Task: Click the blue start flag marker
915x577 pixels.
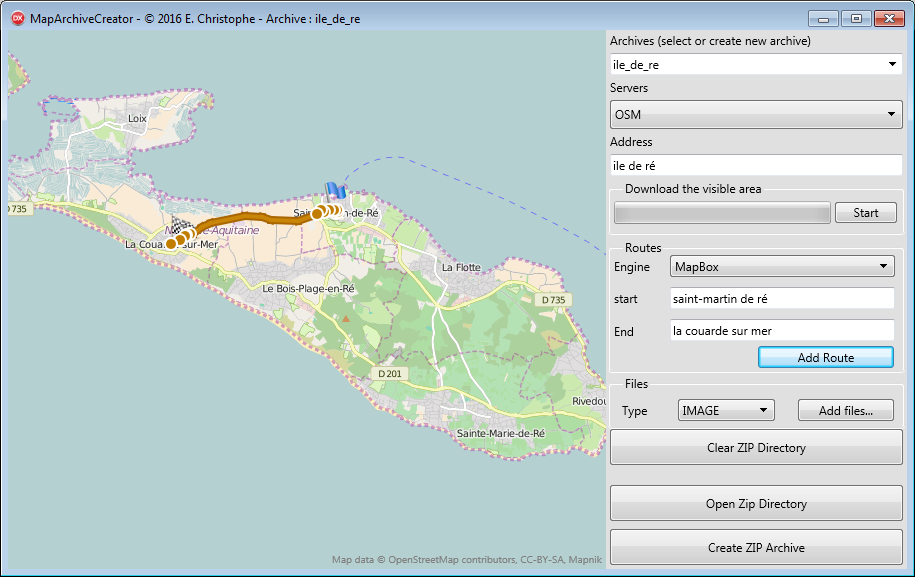Action: [x=335, y=191]
